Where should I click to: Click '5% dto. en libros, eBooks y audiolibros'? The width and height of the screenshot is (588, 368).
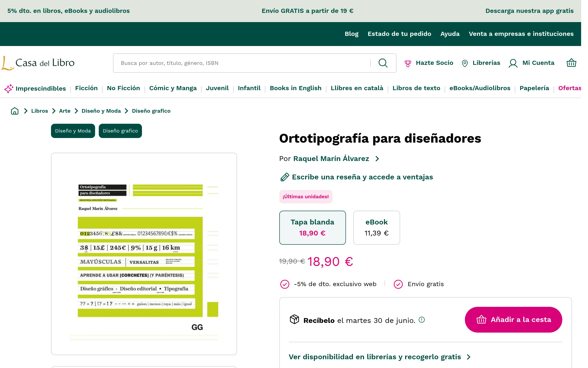68,11
